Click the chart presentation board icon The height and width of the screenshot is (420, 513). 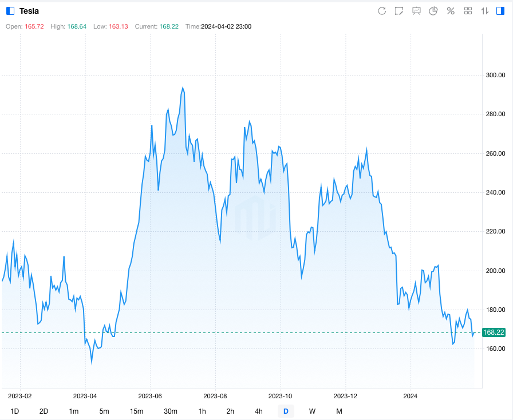(x=416, y=11)
